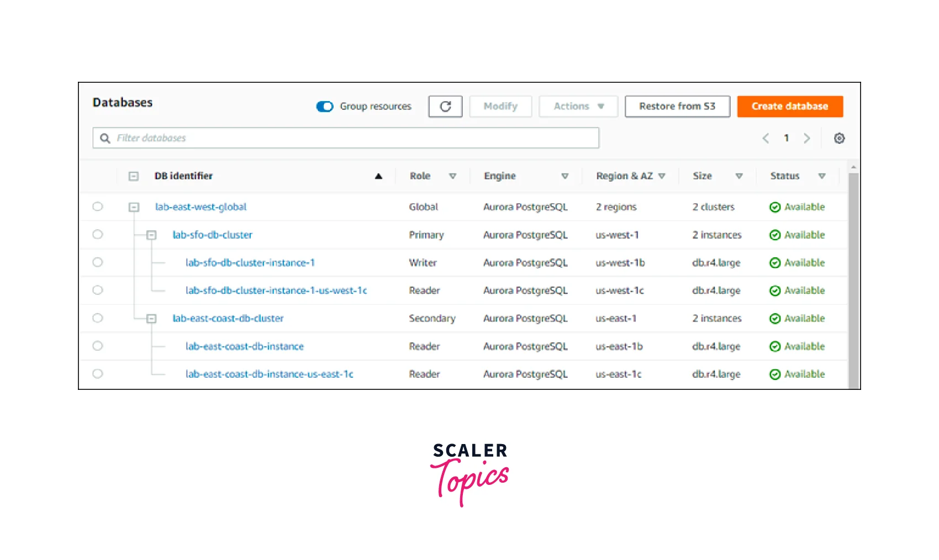Open lab-east-coast-db-instance link

[x=244, y=346]
